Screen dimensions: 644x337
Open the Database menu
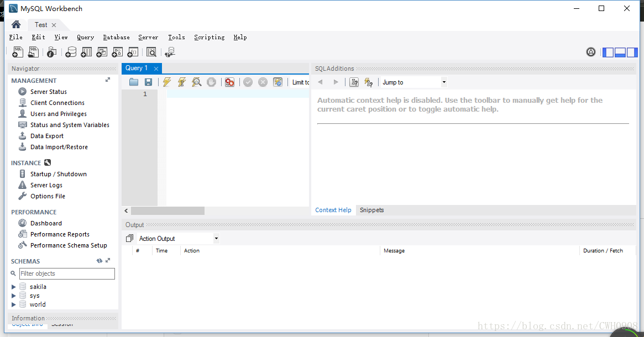coord(116,37)
